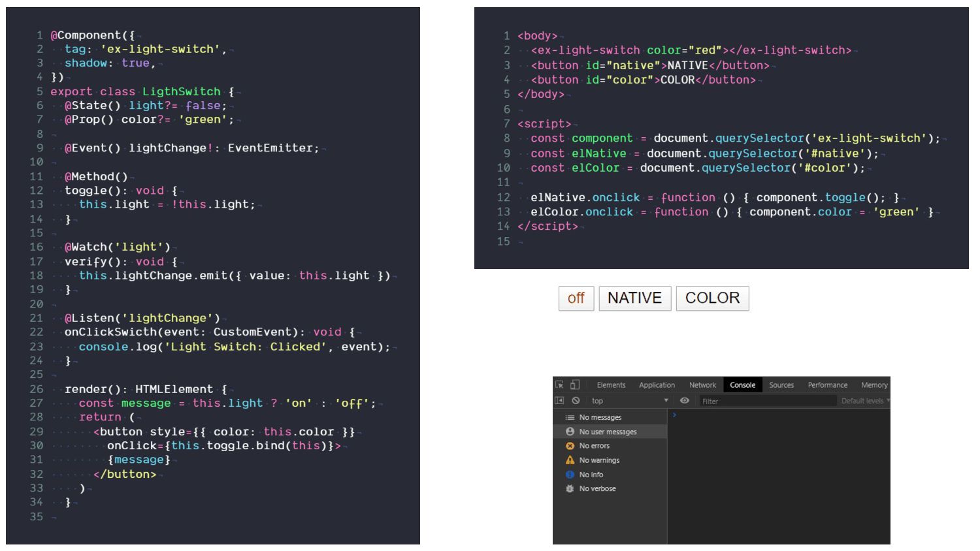Image resolution: width=980 pixels, height=551 pixels.
Task: Click the "@Watch('light')" decorator line
Action: point(118,247)
